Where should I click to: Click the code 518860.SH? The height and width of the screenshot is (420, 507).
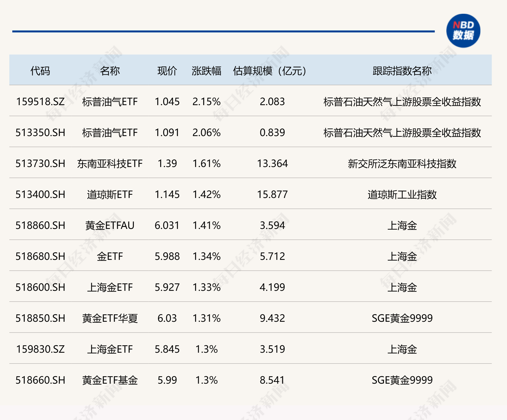point(40,225)
